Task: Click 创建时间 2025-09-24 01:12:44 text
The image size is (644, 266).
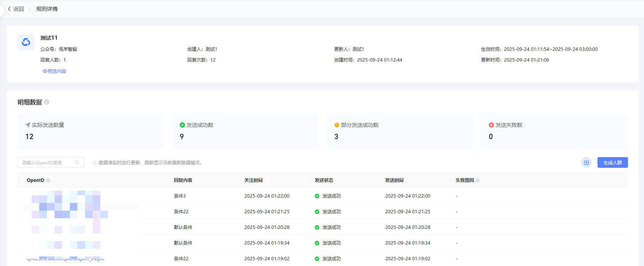Action: (368, 60)
